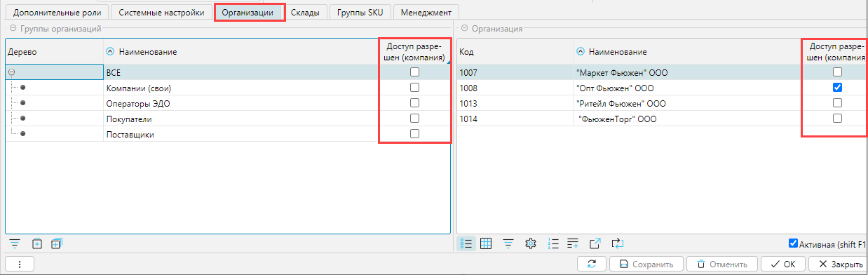Collapse the Группы организаций section

tap(13, 29)
